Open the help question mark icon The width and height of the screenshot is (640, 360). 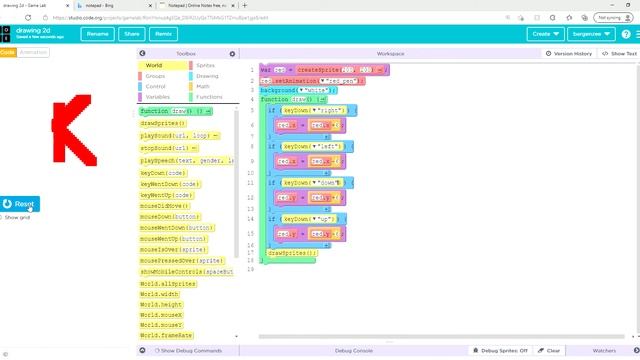(x=626, y=34)
